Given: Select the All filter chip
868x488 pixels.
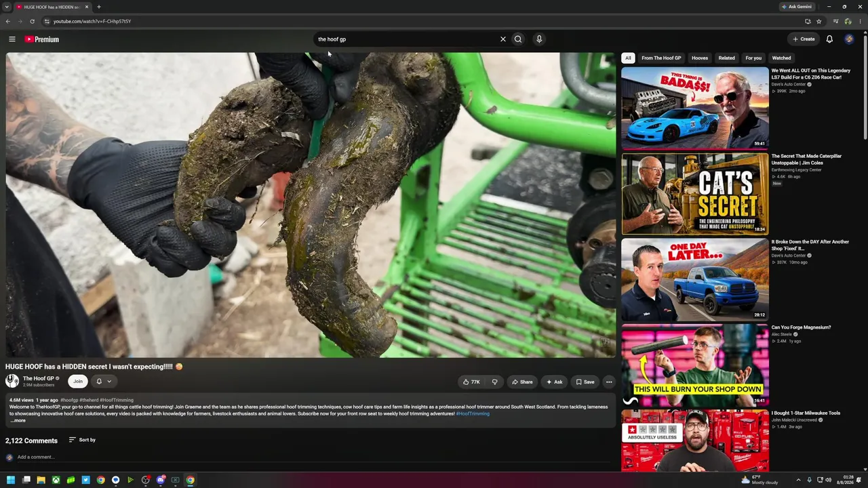Looking at the screenshot, I should point(628,58).
